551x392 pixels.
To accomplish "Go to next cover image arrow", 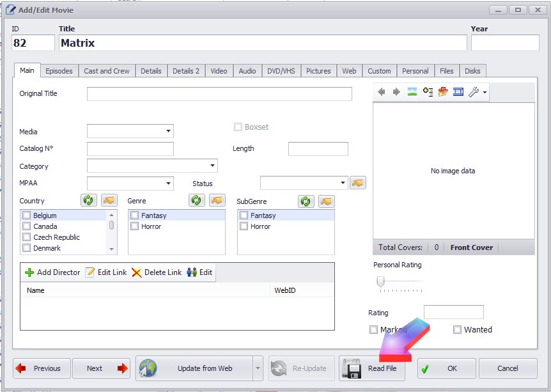I will (396, 92).
